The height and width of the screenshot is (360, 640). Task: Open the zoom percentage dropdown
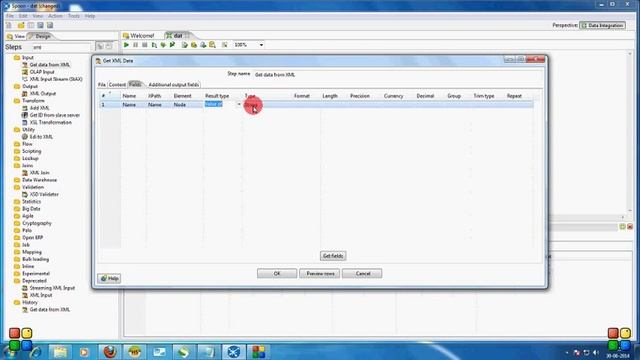tap(261, 45)
